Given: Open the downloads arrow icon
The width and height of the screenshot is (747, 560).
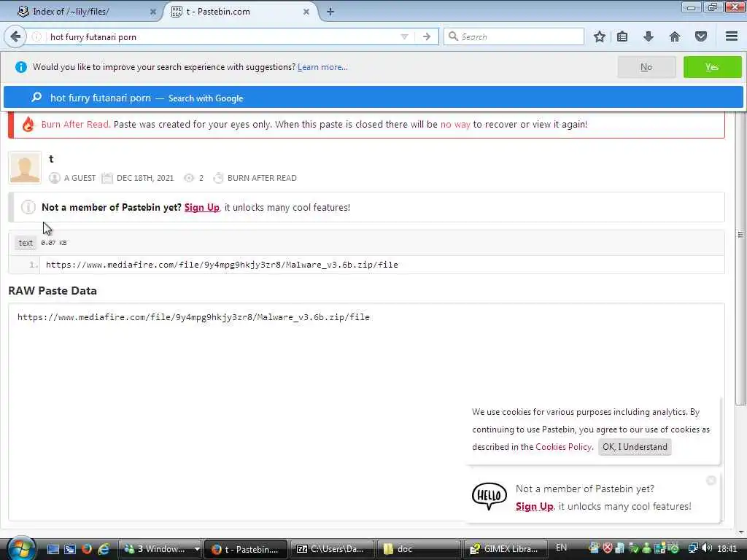Looking at the screenshot, I should (649, 36).
